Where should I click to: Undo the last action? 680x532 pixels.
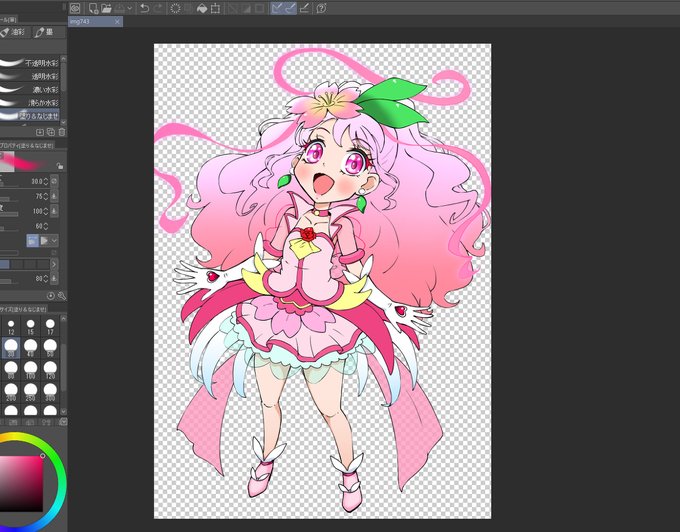(145, 8)
